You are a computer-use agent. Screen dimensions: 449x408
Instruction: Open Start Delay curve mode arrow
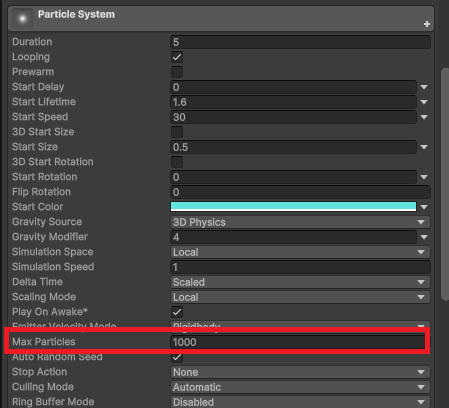[x=424, y=87]
